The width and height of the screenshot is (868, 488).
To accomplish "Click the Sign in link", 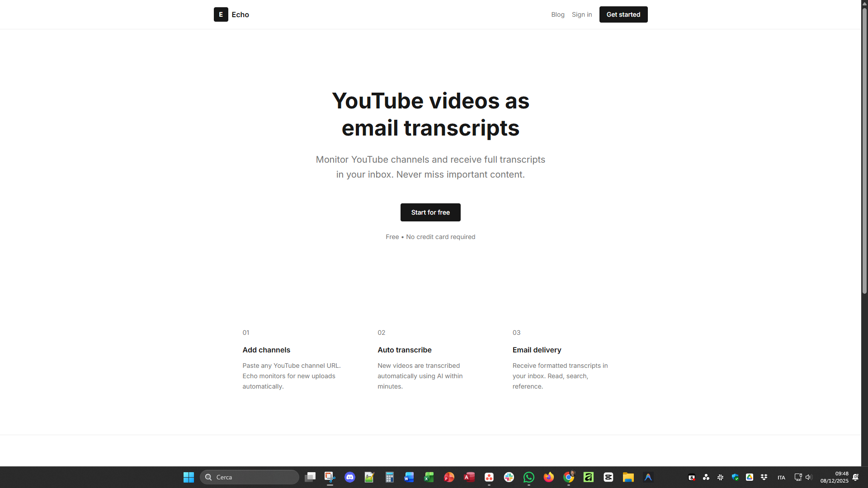I will [581, 14].
